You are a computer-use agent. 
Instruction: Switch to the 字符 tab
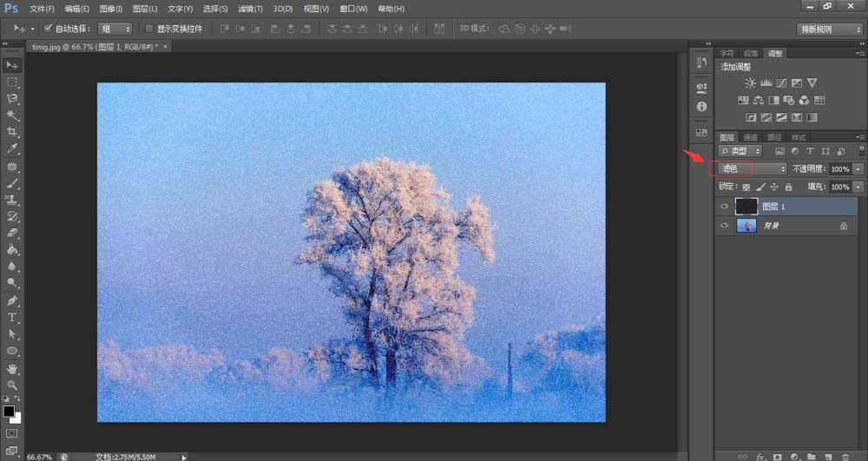tap(727, 54)
